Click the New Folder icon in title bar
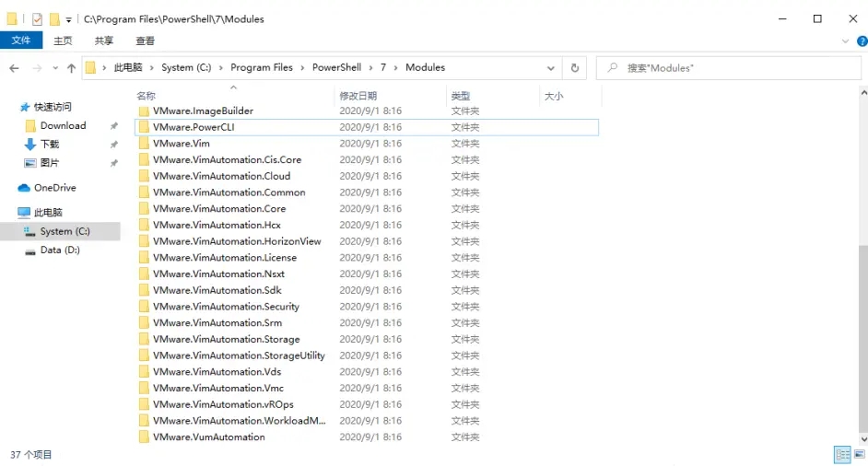This screenshot has width=868, height=466. 54,19
